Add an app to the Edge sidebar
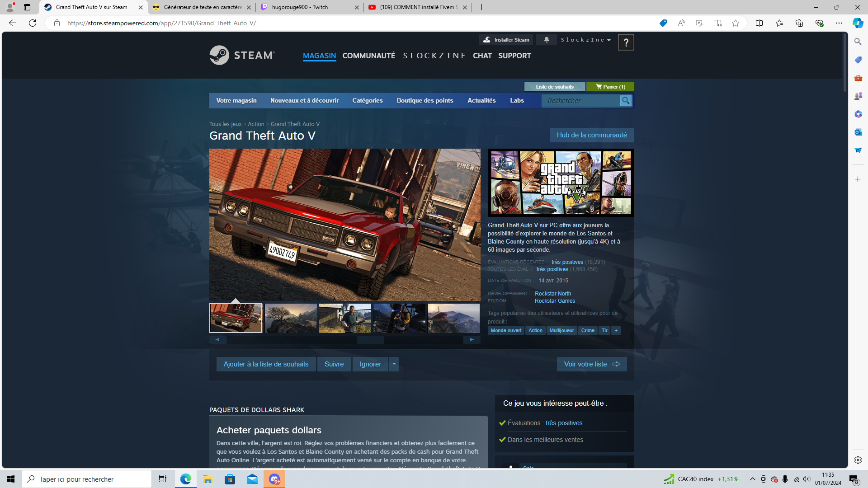The image size is (868, 488). pos(858,179)
